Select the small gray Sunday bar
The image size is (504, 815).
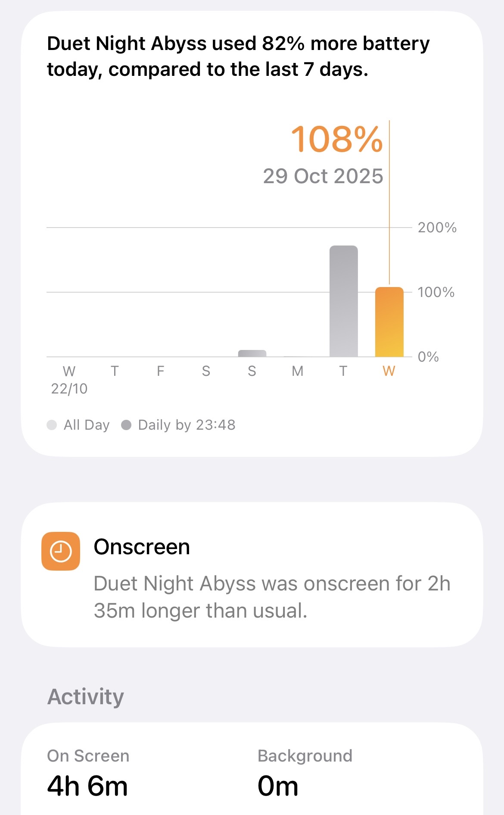tap(252, 353)
